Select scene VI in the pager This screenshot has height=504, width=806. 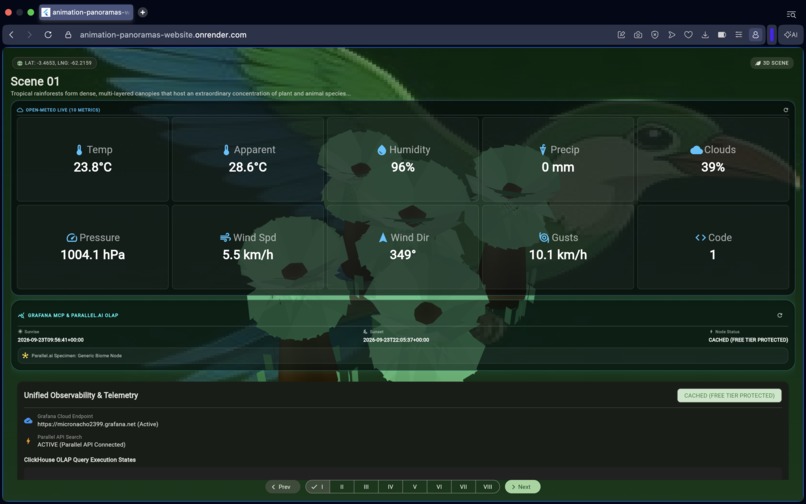[439, 487]
